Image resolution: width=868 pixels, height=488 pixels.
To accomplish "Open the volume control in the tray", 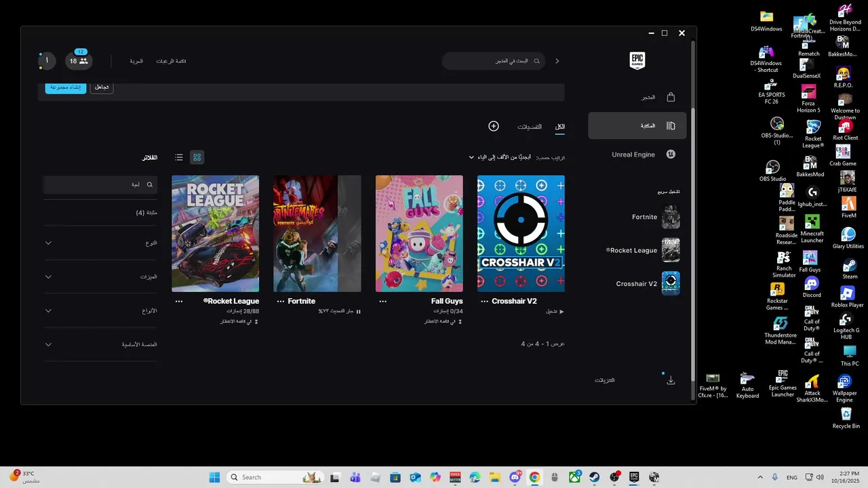I will click(820, 477).
